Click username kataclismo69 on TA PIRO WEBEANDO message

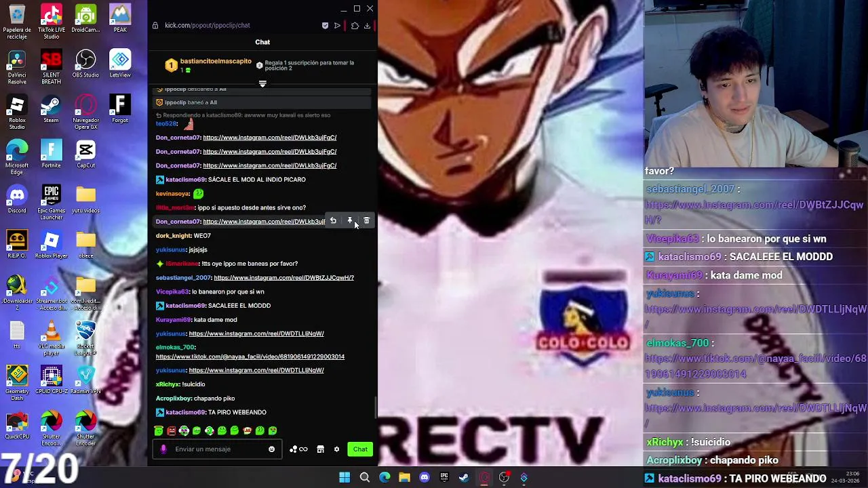click(x=185, y=413)
